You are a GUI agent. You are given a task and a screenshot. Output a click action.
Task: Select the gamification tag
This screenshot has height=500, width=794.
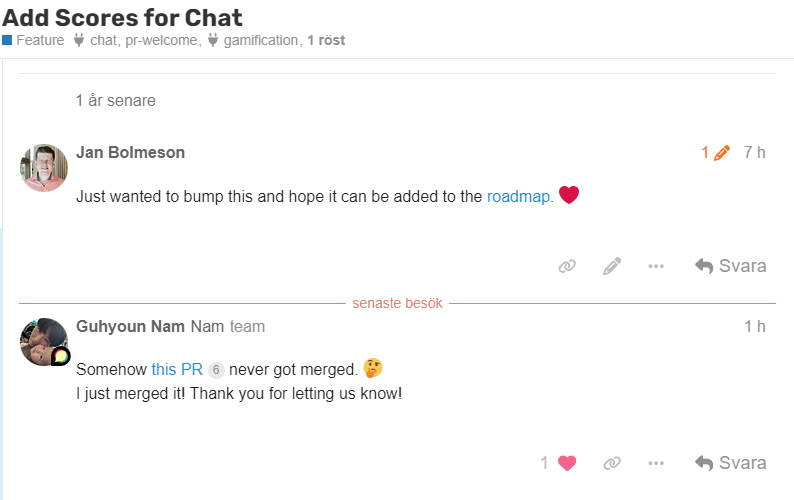point(261,41)
